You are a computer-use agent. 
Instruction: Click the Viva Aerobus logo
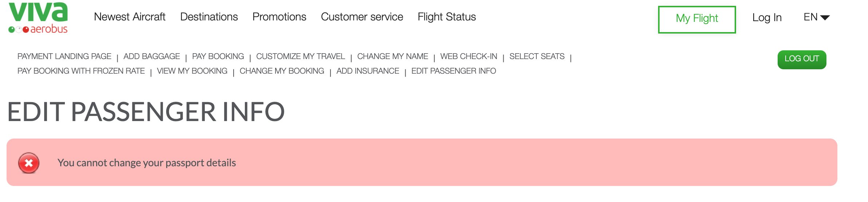point(38,18)
